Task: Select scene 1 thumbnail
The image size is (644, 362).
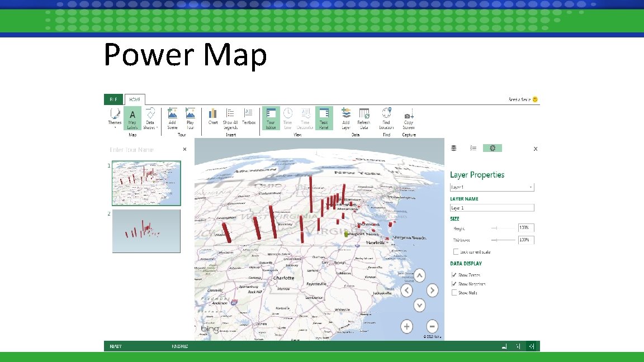Action: (146, 183)
